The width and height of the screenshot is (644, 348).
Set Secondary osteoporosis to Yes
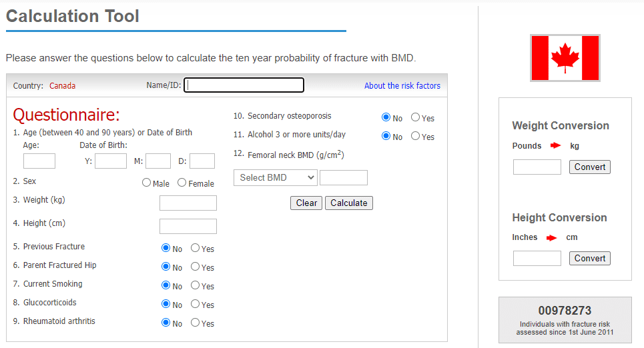pos(415,117)
